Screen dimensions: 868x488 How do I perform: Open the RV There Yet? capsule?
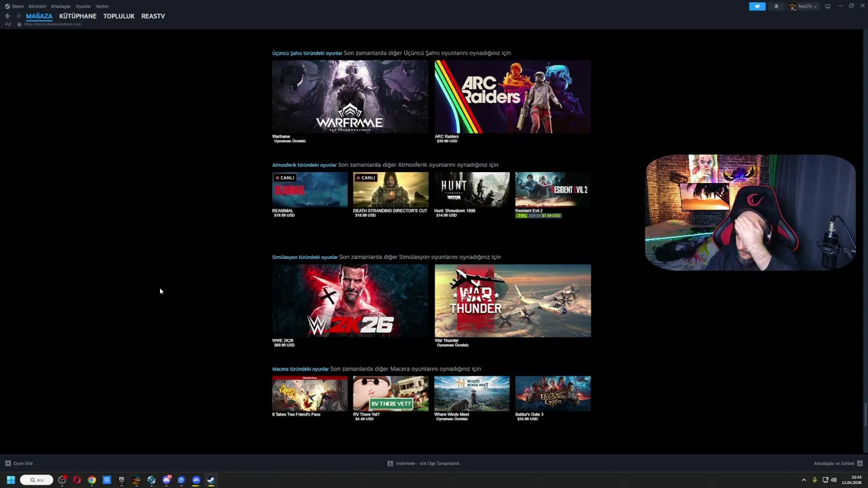coord(391,393)
